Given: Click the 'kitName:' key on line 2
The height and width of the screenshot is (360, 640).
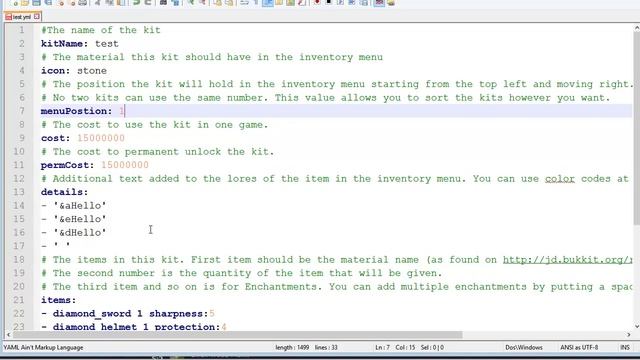Looking at the screenshot, I should pyautogui.click(x=64, y=44).
